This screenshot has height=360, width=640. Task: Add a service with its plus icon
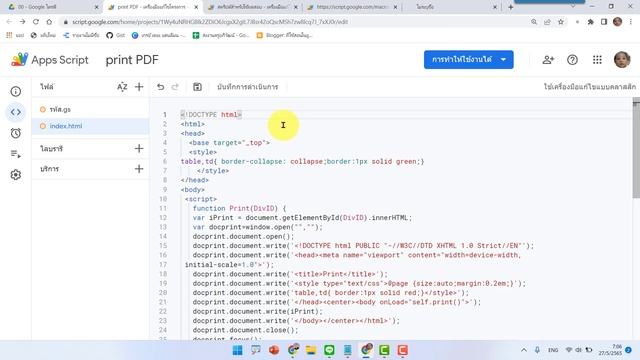click(139, 169)
